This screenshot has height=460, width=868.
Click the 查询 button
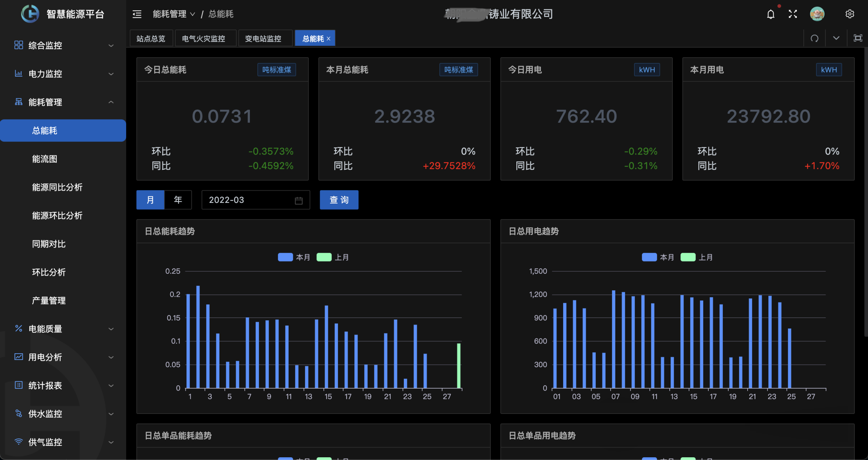(339, 200)
